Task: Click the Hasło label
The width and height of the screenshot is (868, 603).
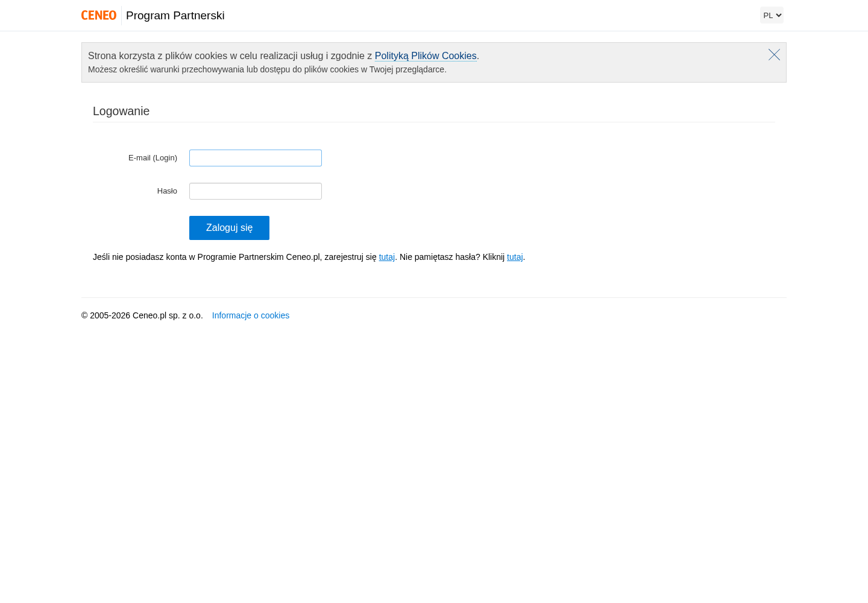Action: point(167,191)
